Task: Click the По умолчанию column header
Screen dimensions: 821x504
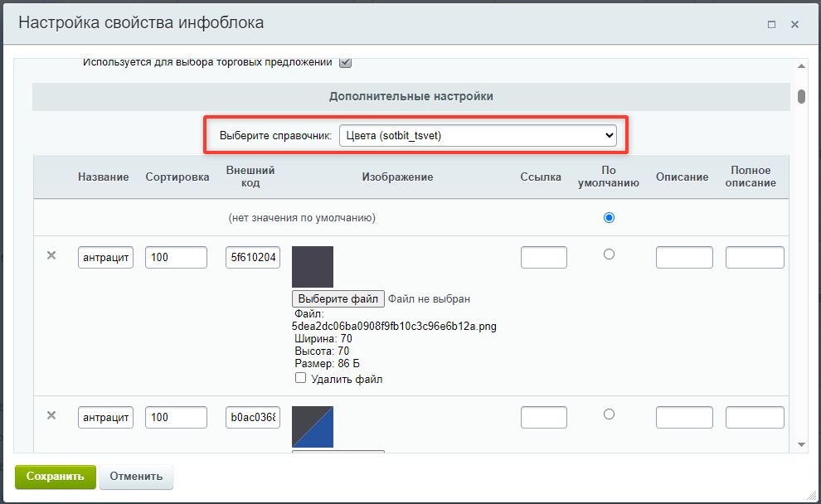Action: point(609,177)
